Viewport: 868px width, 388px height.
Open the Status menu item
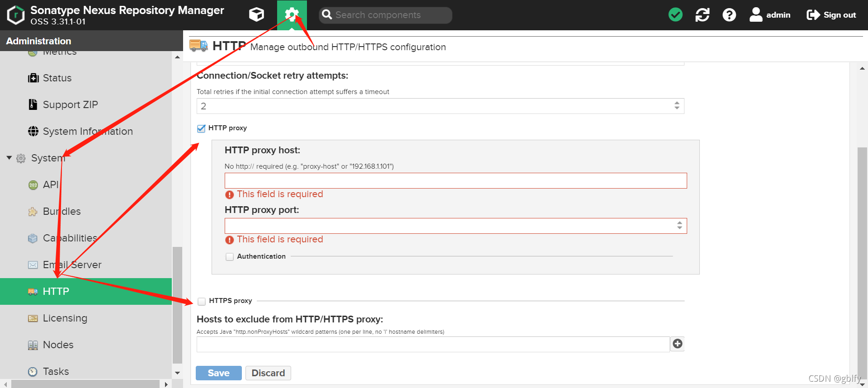click(x=57, y=78)
